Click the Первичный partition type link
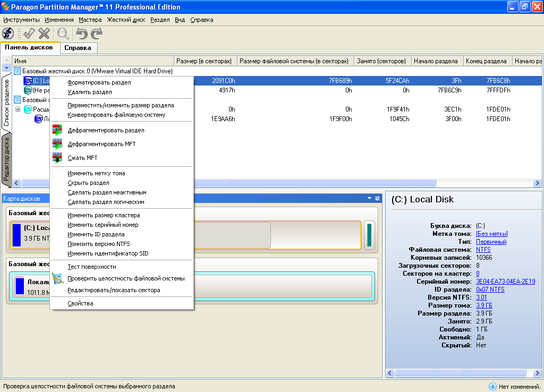This screenshot has height=392, width=544. coord(491,242)
